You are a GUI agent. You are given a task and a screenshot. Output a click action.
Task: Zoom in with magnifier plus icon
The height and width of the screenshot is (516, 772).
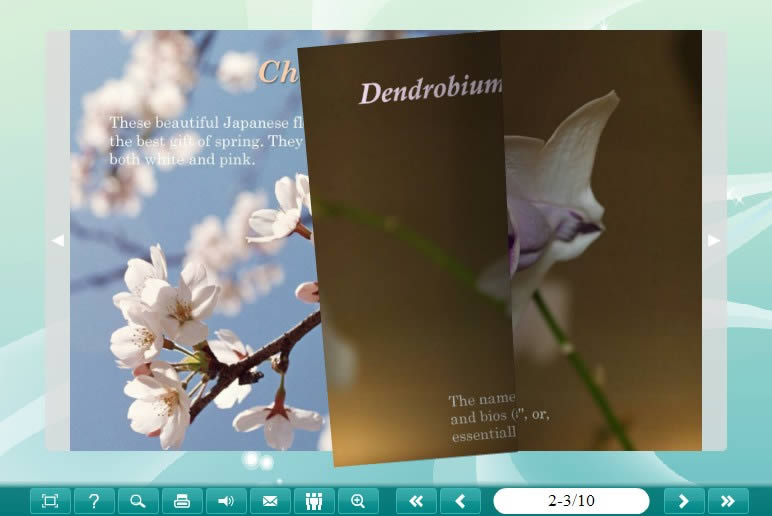click(x=358, y=501)
